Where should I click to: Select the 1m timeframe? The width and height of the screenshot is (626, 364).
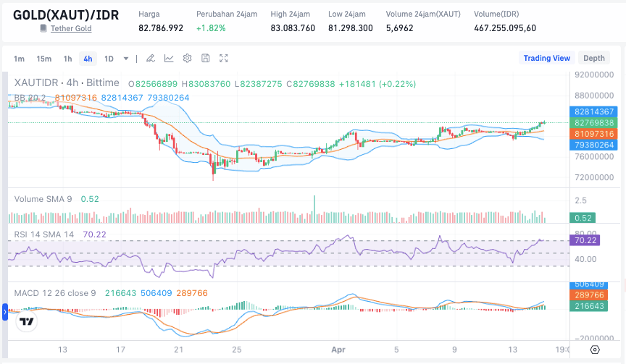[x=19, y=59]
